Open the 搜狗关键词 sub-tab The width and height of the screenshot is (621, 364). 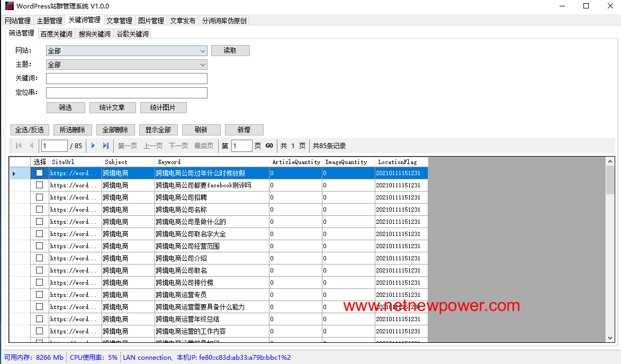pos(95,34)
